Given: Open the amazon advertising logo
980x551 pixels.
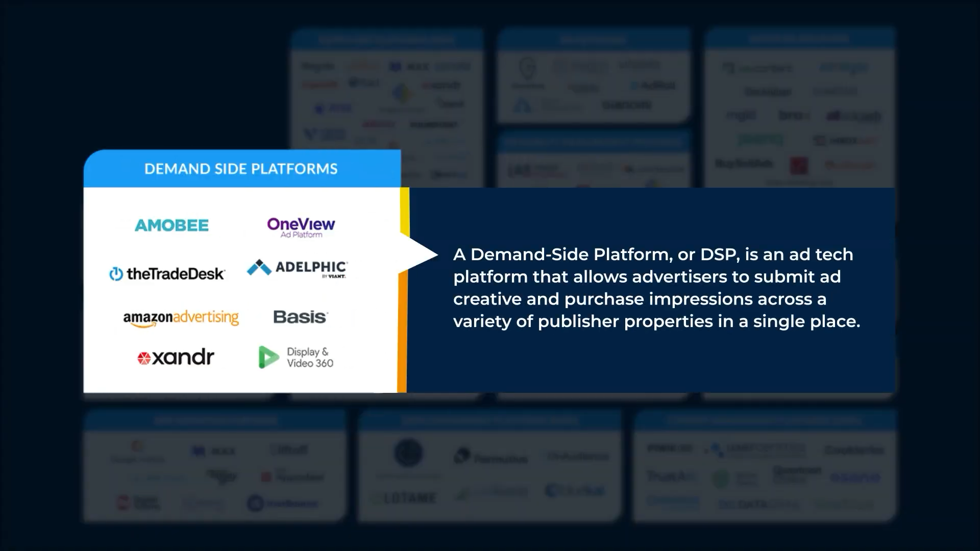Looking at the screenshot, I should tap(181, 318).
